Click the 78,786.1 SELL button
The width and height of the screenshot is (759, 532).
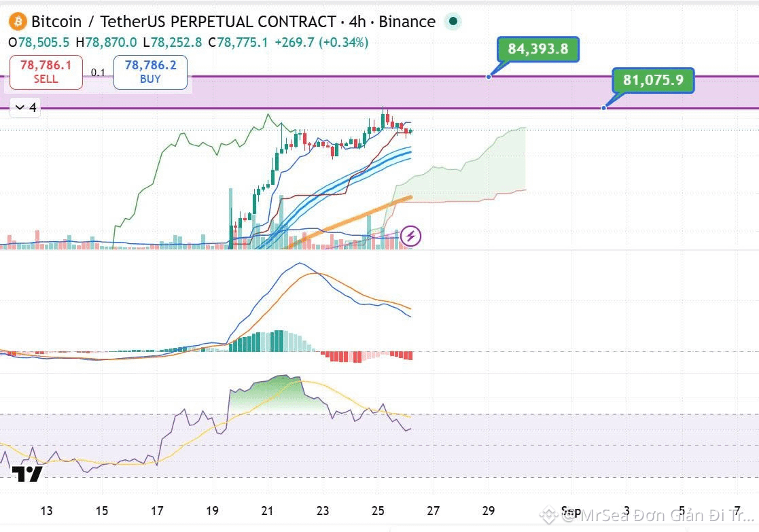tap(46, 72)
